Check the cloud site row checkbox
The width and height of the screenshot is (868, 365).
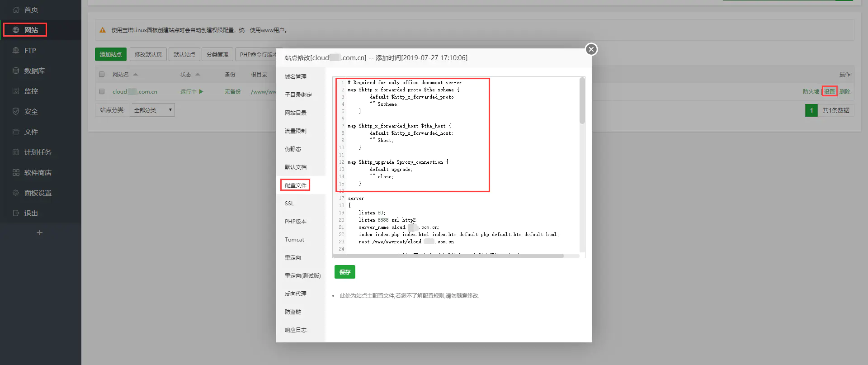[x=102, y=91]
